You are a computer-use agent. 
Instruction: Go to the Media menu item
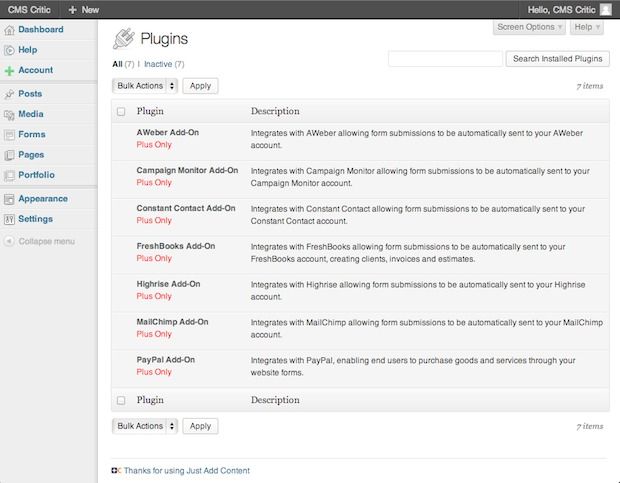tap(31, 114)
